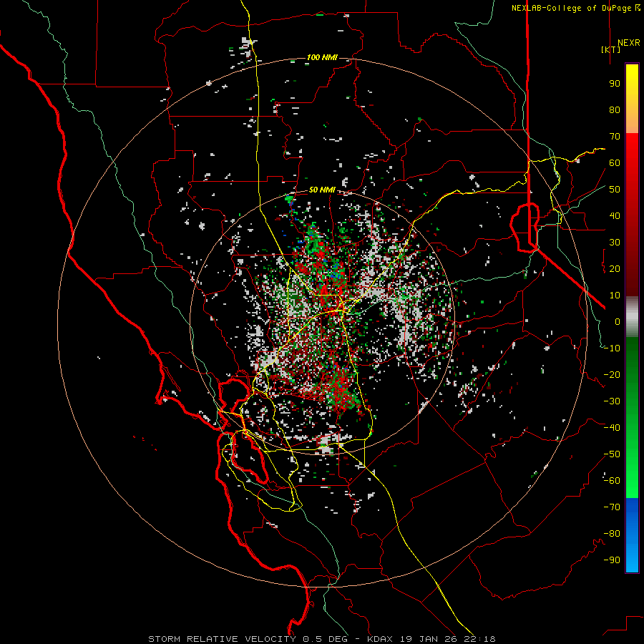This screenshot has height=644, width=644.
Task: Click the 70 value on the velocity scale
Action: coord(615,137)
